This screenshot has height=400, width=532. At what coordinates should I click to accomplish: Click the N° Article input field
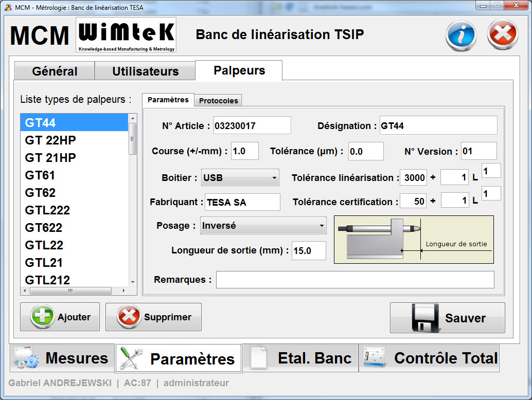click(x=252, y=125)
